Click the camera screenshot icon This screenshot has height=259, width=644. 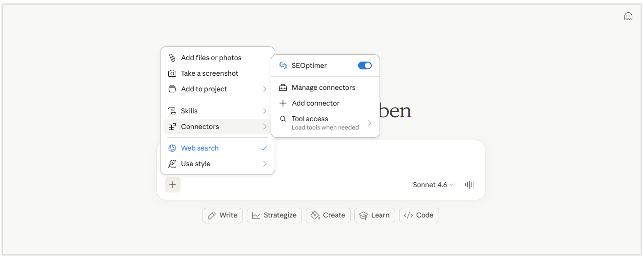[172, 73]
